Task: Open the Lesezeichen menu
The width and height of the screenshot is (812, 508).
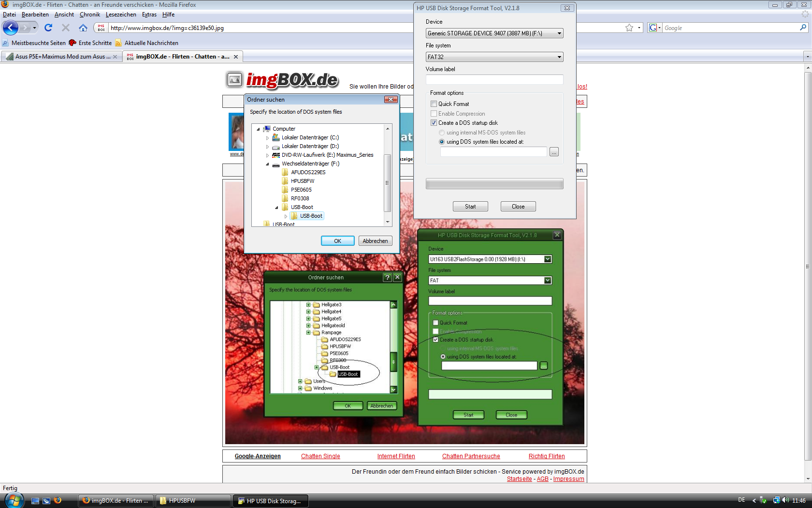Action: pyautogui.click(x=121, y=15)
